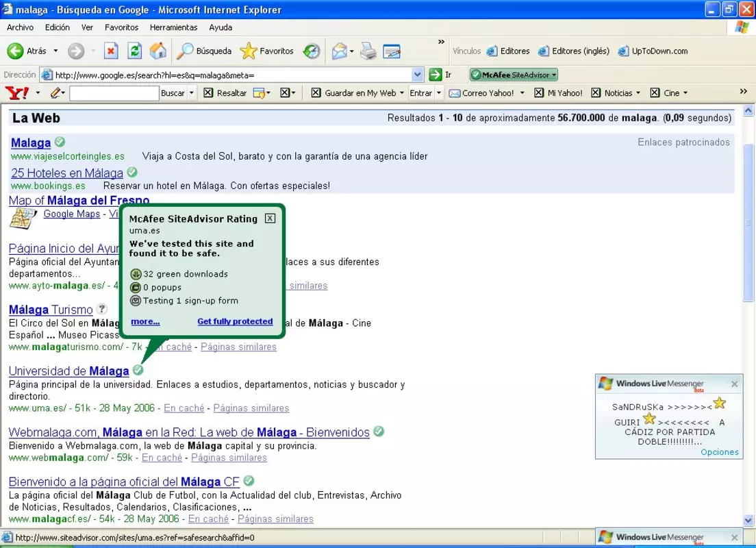Viewport: 756px width, 548px height.
Task: Click the scrollbar down arrow
Action: 748,520
